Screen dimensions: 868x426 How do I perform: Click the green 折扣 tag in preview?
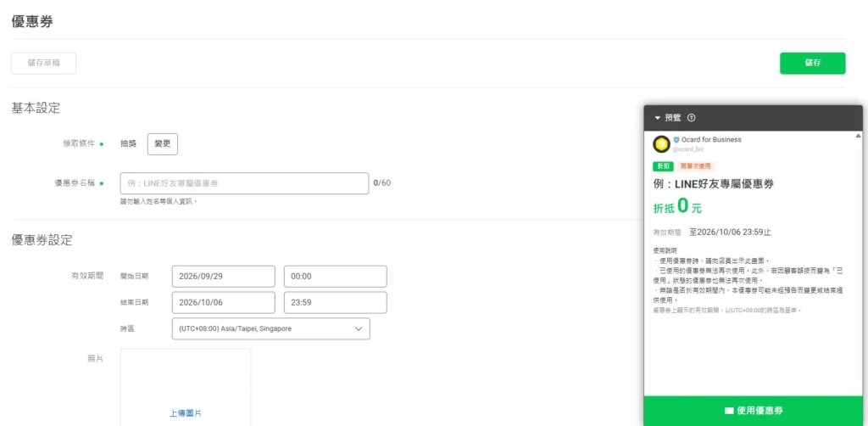click(x=663, y=166)
